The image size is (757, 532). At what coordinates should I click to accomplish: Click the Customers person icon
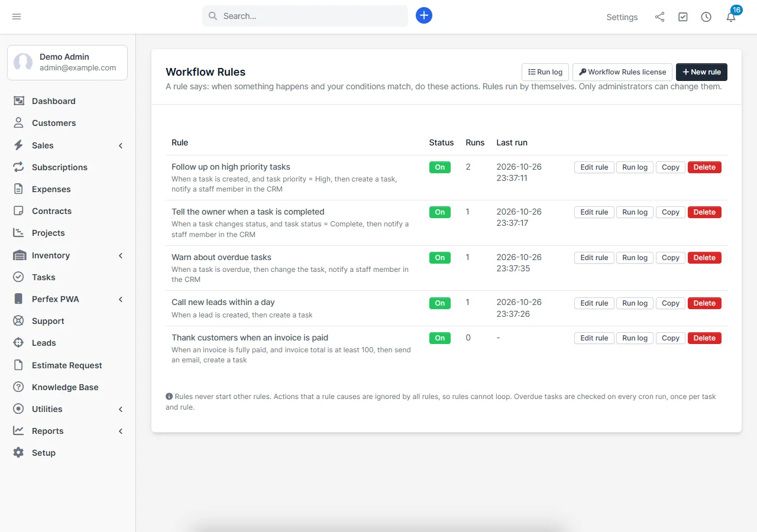[x=19, y=123]
